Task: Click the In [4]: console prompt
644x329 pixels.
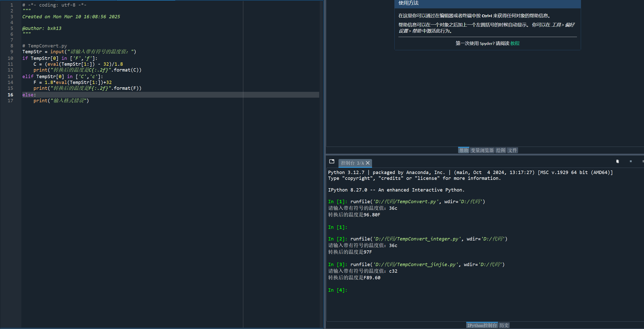Action: point(337,290)
